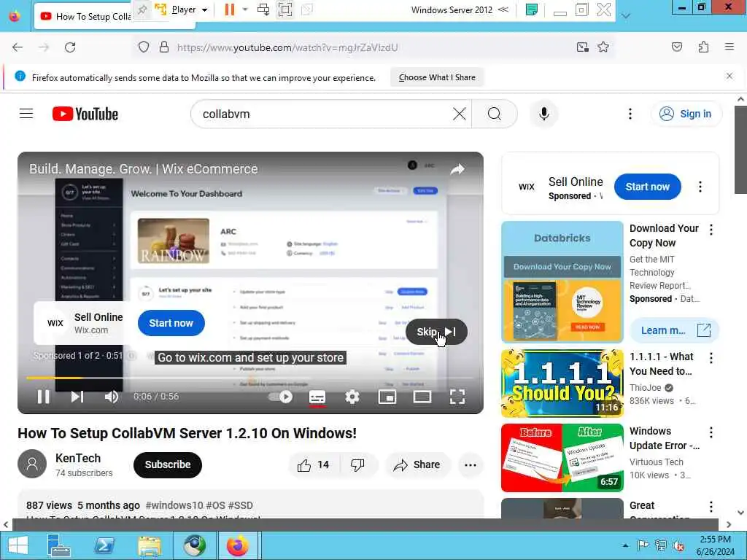Open Firefox application menu

[729, 47]
